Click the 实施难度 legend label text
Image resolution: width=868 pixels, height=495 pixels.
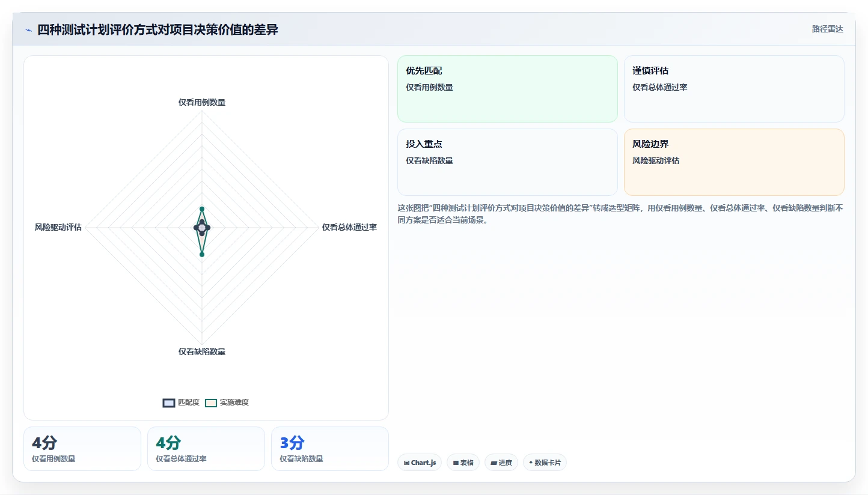[234, 402]
